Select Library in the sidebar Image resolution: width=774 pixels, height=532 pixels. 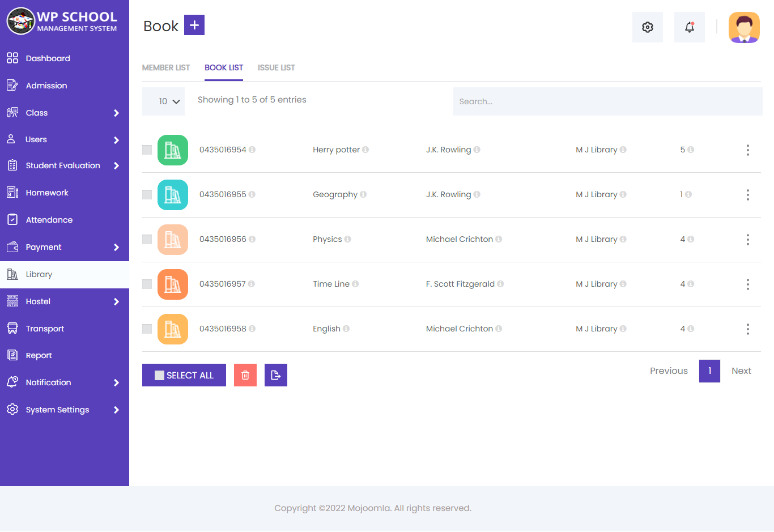(x=65, y=274)
